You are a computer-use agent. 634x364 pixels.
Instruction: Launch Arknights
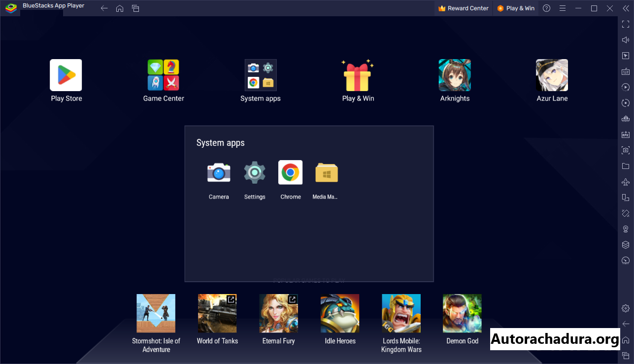(x=455, y=75)
